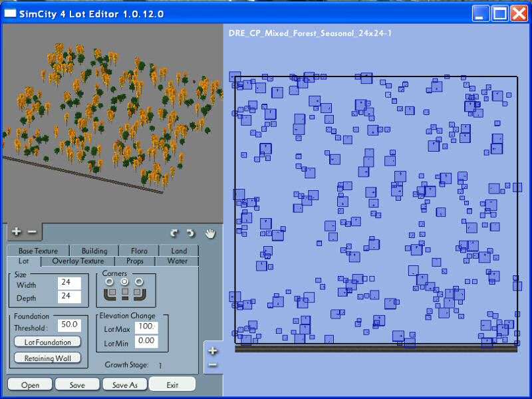This screenshot has height=399, width=532.
Task: Close the Lot Editor window
Action: click(519, 14)
